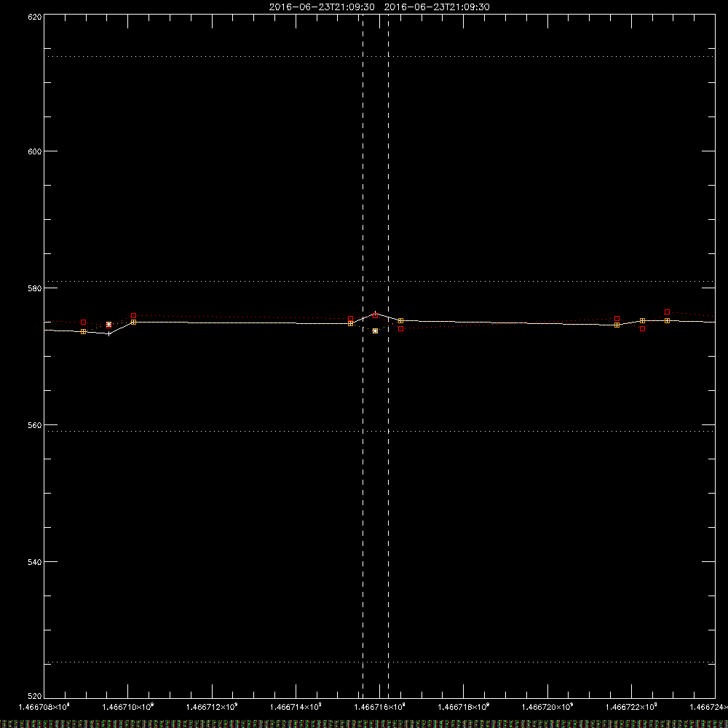The width and height of the screenshot is (728, 728).
Task: Select x-axis label 1.466708×10⁹
Action: [44, 707]
